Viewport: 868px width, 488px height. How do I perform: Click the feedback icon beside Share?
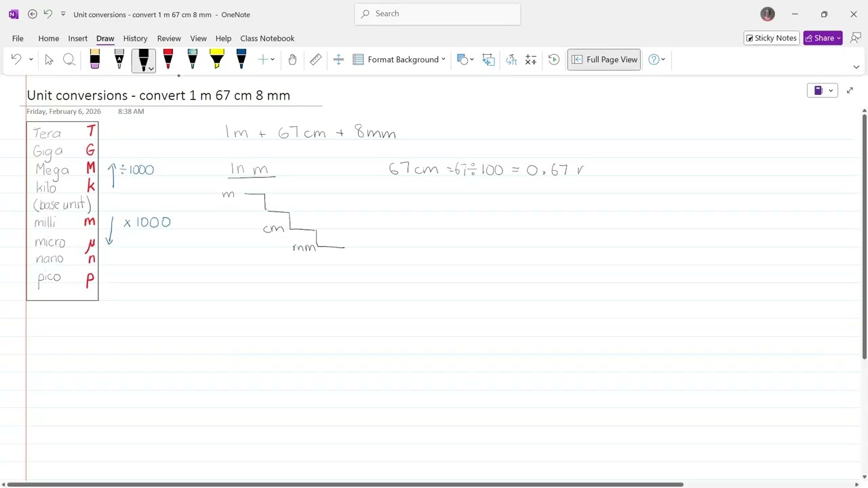tap(855, 38)
